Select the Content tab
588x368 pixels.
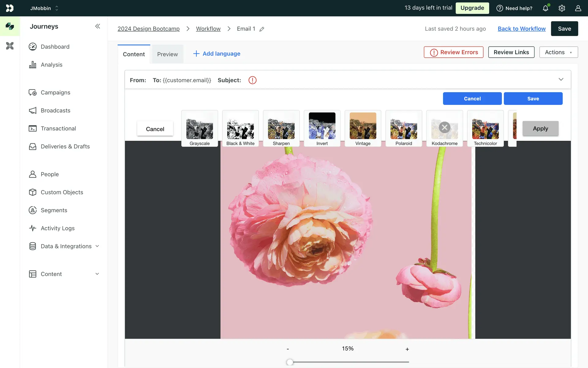click(134, 54)
